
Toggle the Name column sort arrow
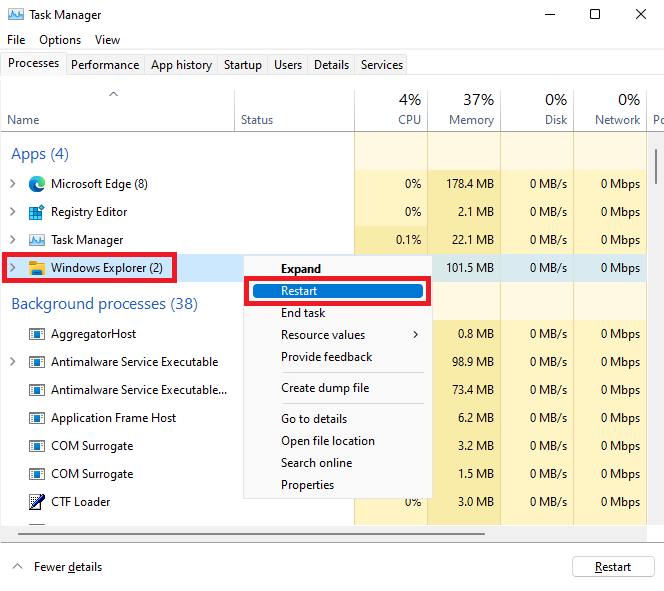coord(113,94)
